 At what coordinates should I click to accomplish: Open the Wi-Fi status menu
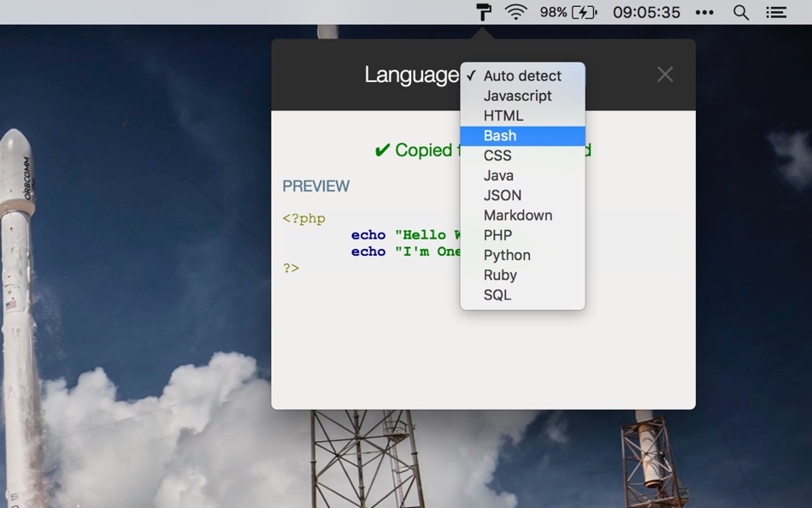pyautogui.click(x=515, y=12)
